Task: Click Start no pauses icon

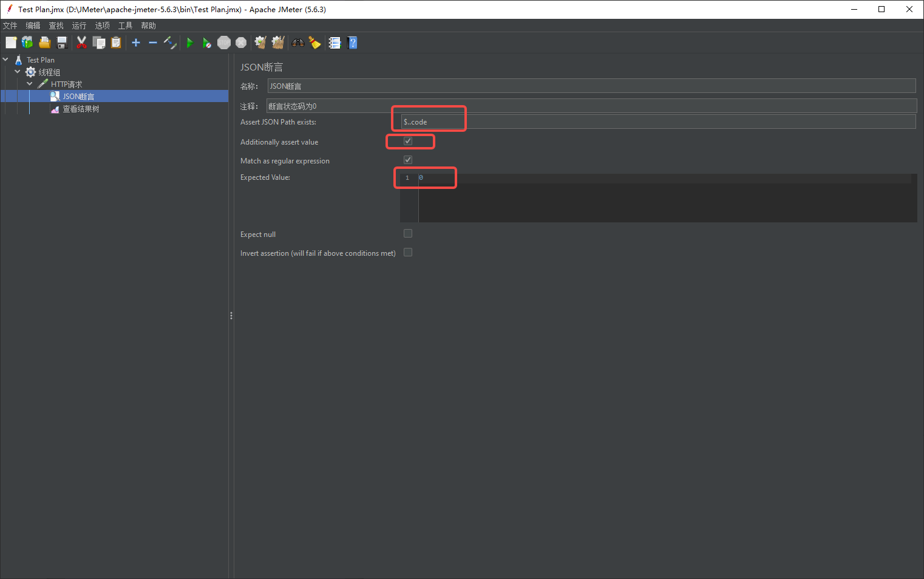Action: [206, 43]
